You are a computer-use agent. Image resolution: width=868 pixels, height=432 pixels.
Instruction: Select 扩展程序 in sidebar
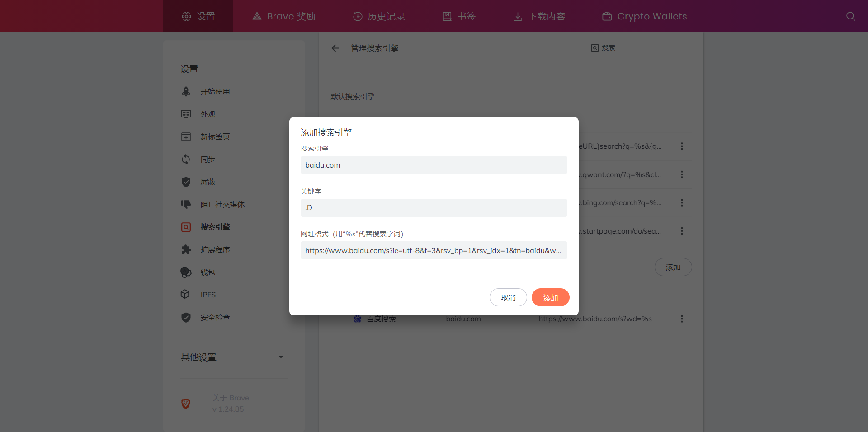click(215, 250)
